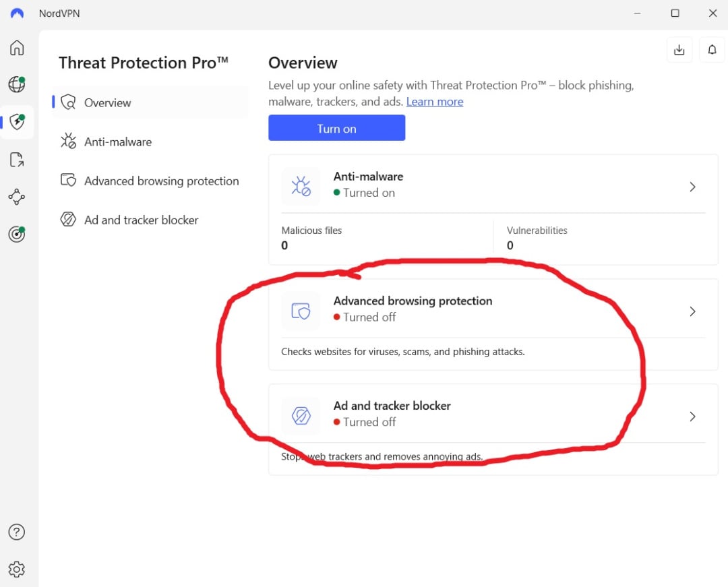Open the file sharing sidebar icon
728x587 pixels.
click(x=17, y=160)
